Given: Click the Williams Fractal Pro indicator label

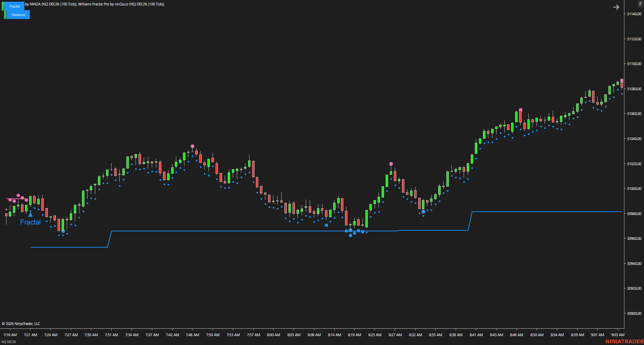Looking at the screenshot, I should 121,4.
